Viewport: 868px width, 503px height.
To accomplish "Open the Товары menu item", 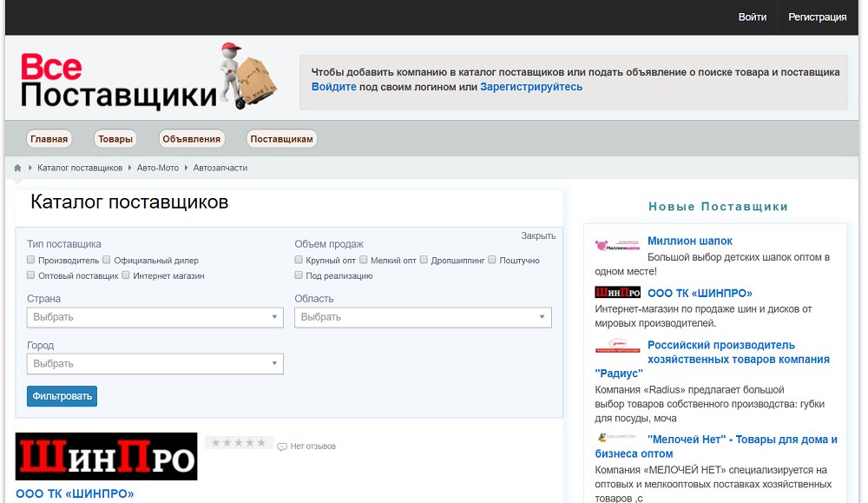I will click(115, 139).
